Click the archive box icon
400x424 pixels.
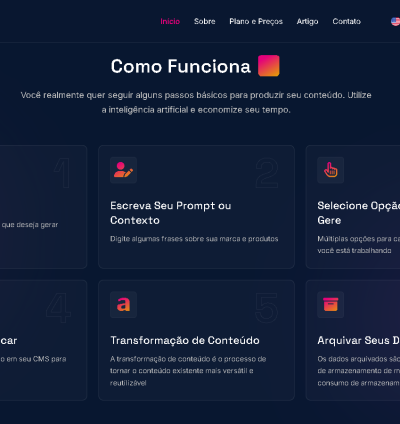click(x=330, y=305)
